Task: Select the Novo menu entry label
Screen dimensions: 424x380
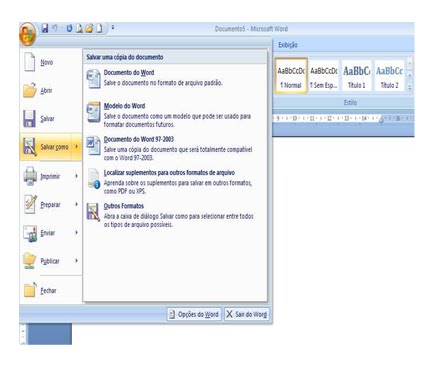Action: click(x=47, y=62)
